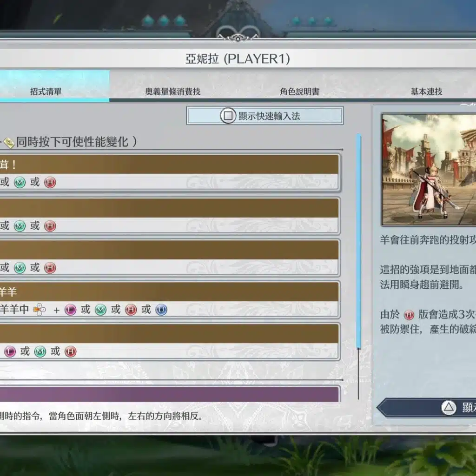Click the character move preview image
Screen dimensions: 476x476
click(429, 170)
